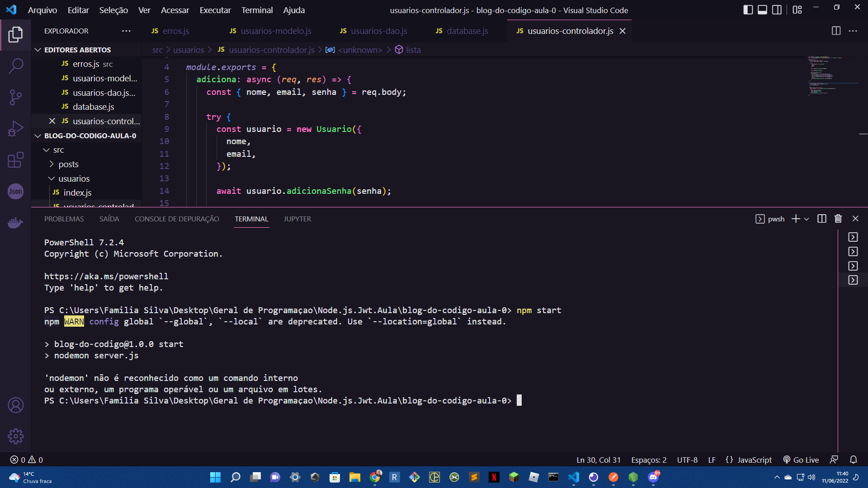Switch to the erros.js tab
The height and width of the screenshot is (488, 868).
point(175,31)
